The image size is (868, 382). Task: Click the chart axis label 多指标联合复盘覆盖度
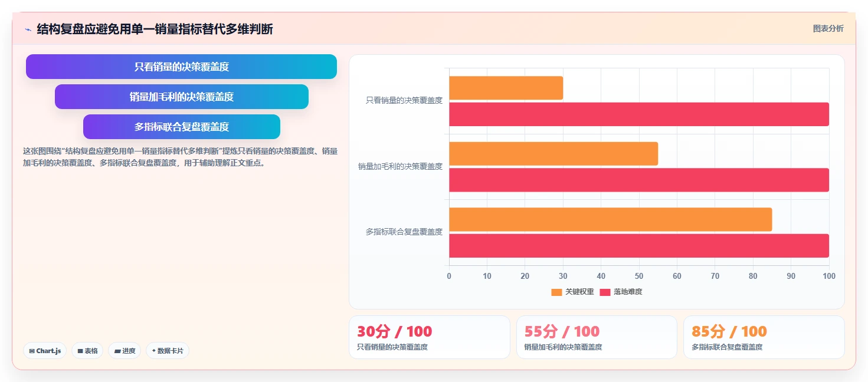[404, 232]
